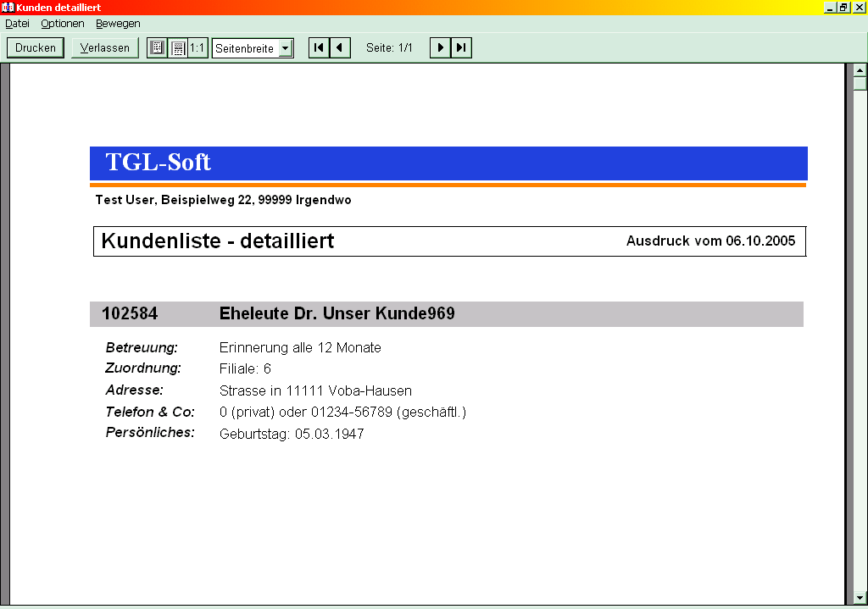Click the Betreuung: label
Viewport: 868px width, 609px height.
coord(142,347)
